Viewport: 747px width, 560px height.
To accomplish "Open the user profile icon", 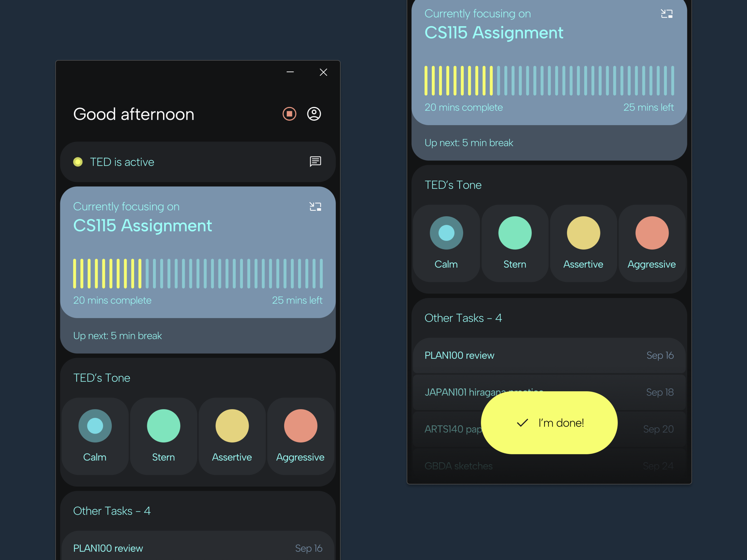I will click(314, 114).
